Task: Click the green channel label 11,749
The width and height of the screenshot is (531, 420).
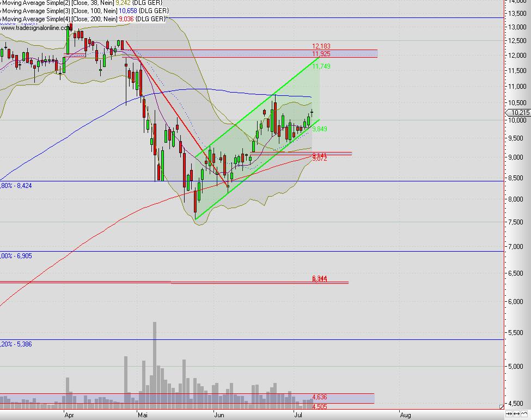Action: pyautogui.click(x=321, y=66)
